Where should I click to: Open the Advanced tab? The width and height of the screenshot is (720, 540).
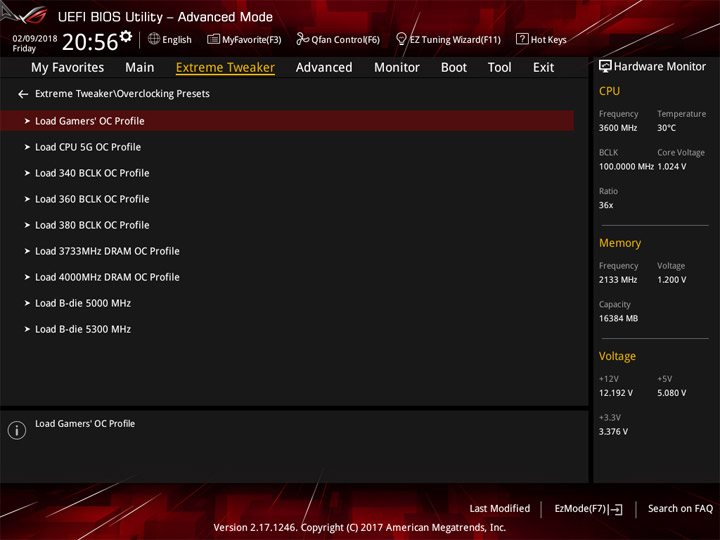(x=324, y=68)
